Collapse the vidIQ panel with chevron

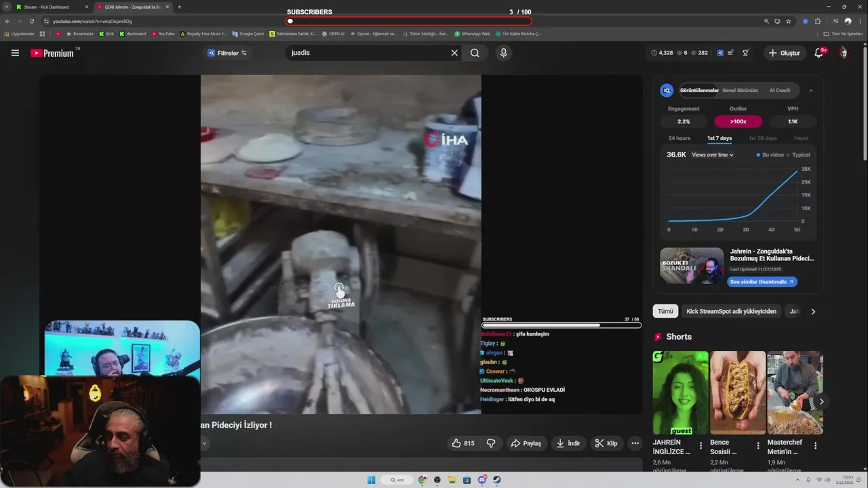[x=810, y=90]
